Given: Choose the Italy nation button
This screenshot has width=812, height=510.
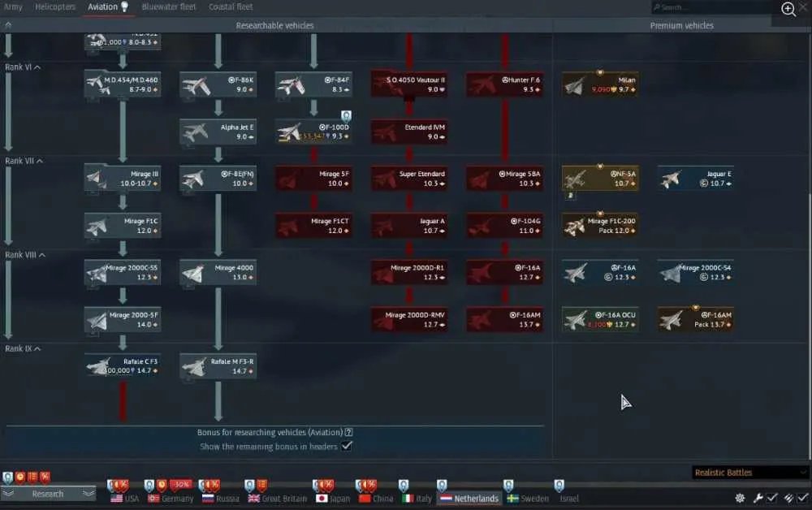Looking at the screenshot, I should coord(417,498).
